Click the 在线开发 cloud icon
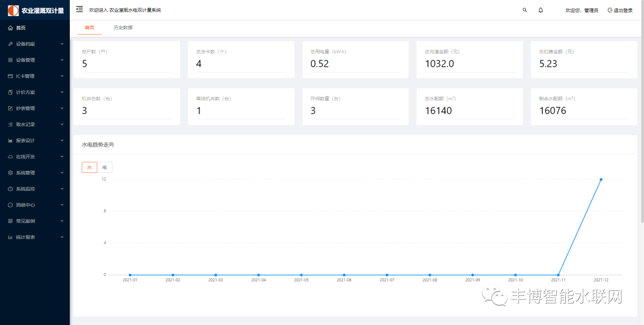The image size is (644, 325). click(x=10, y=157)
